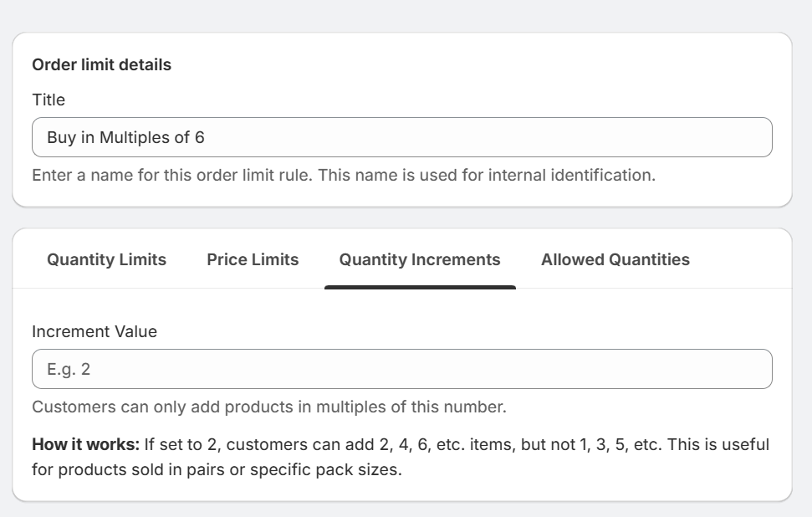Select the Quantity Increments tab
Screen dimensions: 812x517
pos(420,259)
